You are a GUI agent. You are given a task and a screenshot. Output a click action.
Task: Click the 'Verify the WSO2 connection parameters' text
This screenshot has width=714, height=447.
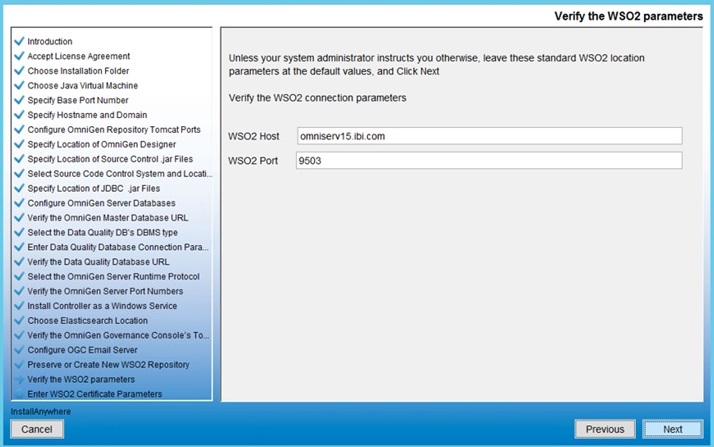click(x=317, y=98)
